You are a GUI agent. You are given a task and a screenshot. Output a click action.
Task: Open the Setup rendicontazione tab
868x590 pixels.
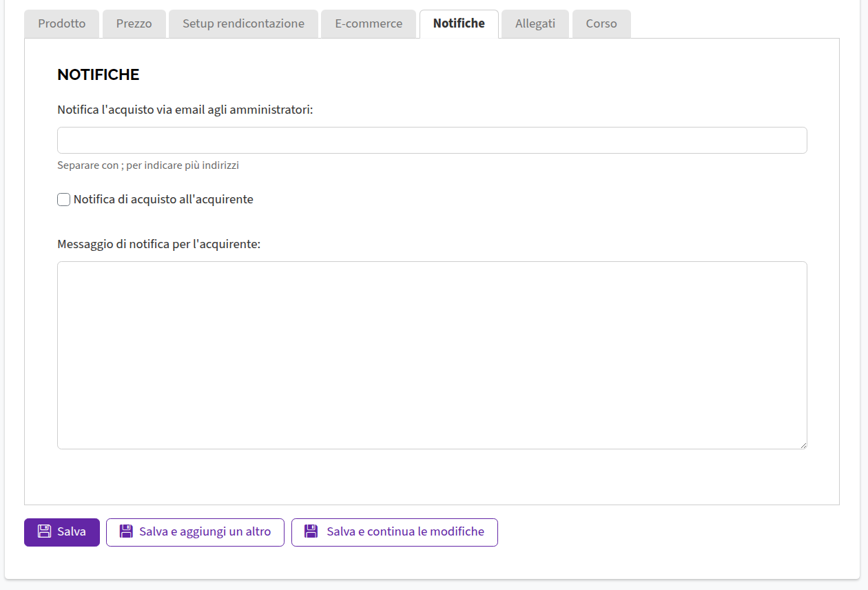click(243, 24)
